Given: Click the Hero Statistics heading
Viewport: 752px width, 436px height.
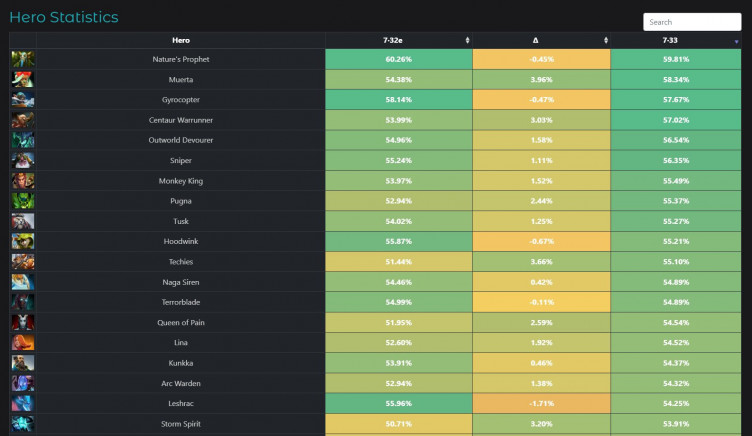Looking at the screenshot, I should tap(63, 17).
